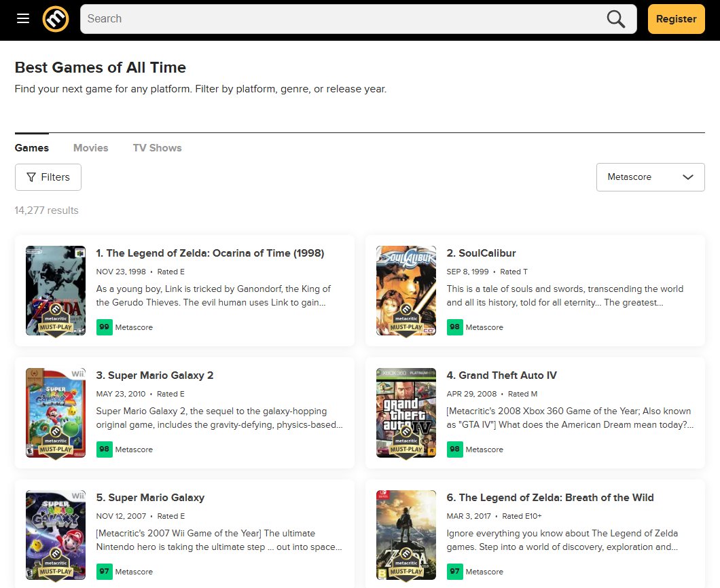The width and height of the screenshot is (720, 588).
Task: Open the SoulCalibur title link
Action: [x=481, y=253]
